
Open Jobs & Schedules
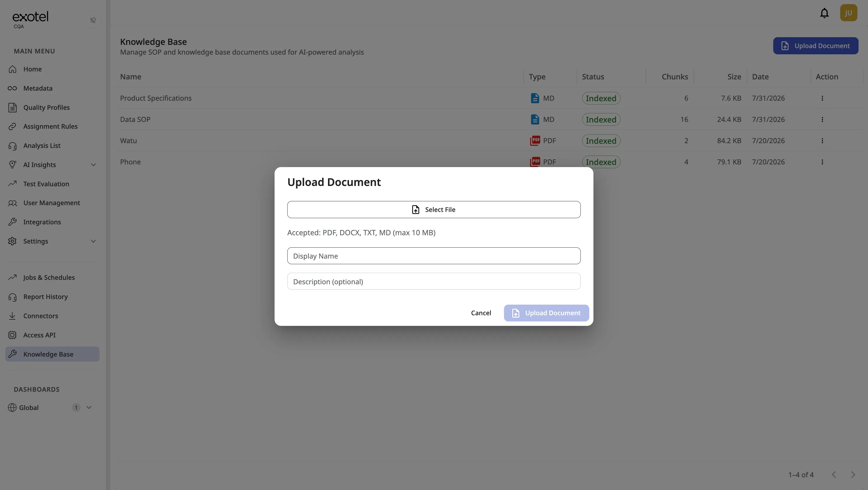coord(52,278)
